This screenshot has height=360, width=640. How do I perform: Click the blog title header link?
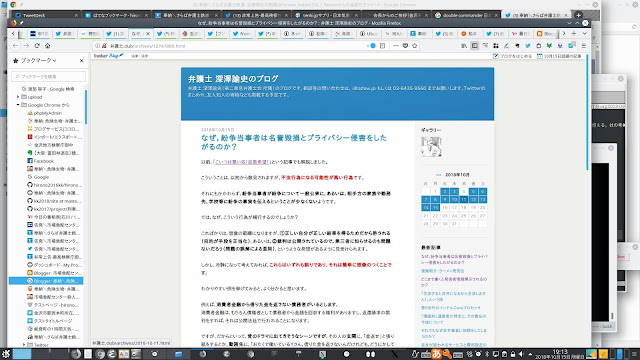[233, 79]
